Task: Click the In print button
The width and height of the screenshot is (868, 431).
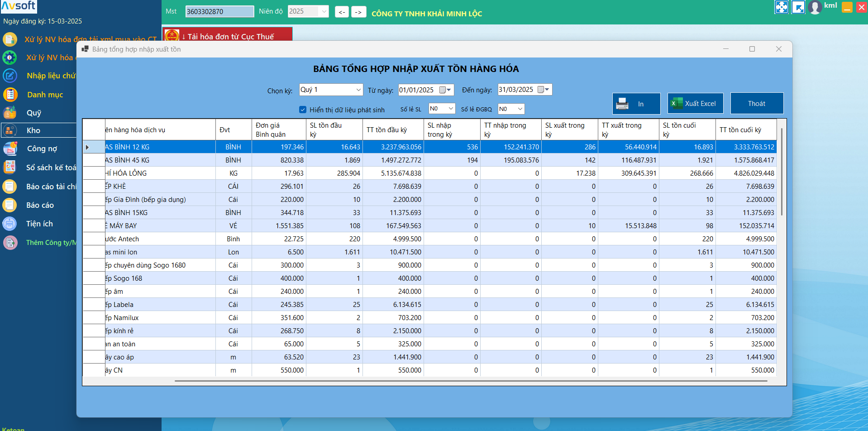Action: pyautogui.click(x=636, y=104)
